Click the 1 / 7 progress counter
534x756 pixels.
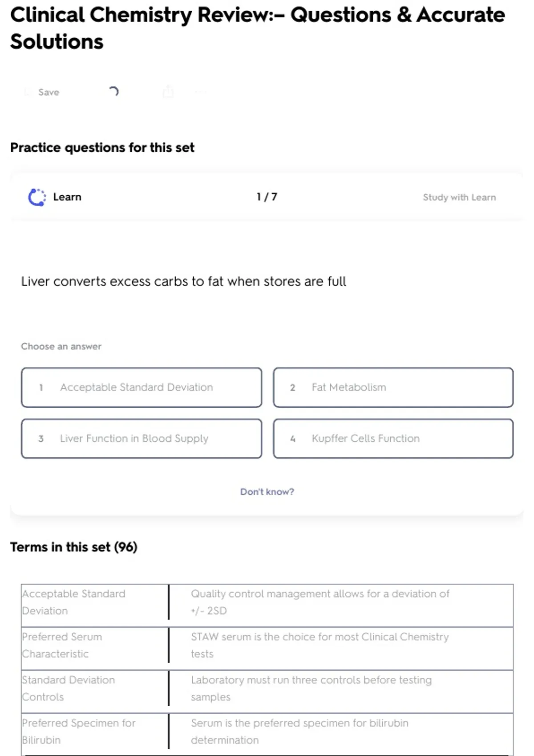pyautogui.click(x=267, y=197)
